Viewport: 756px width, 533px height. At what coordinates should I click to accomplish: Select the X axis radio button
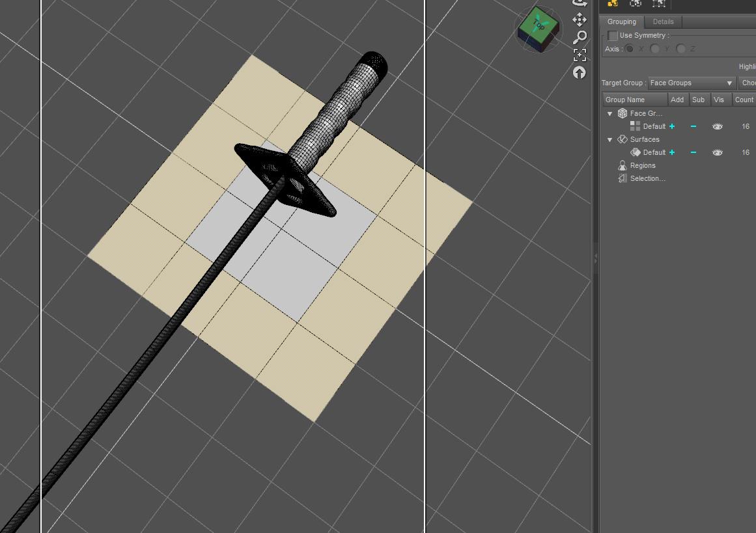[x=629, y=49]
